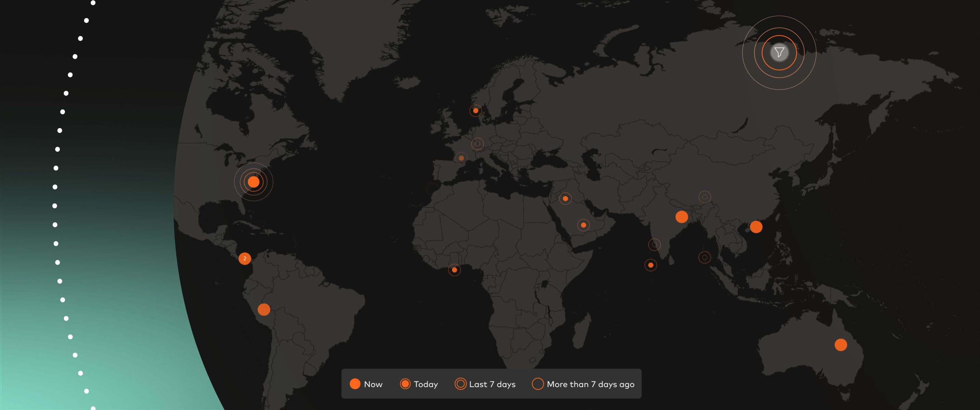Screen dimensions: 980x410
Task: Select the marker on Nigeria's coast
Action: (x=454, y=270)
